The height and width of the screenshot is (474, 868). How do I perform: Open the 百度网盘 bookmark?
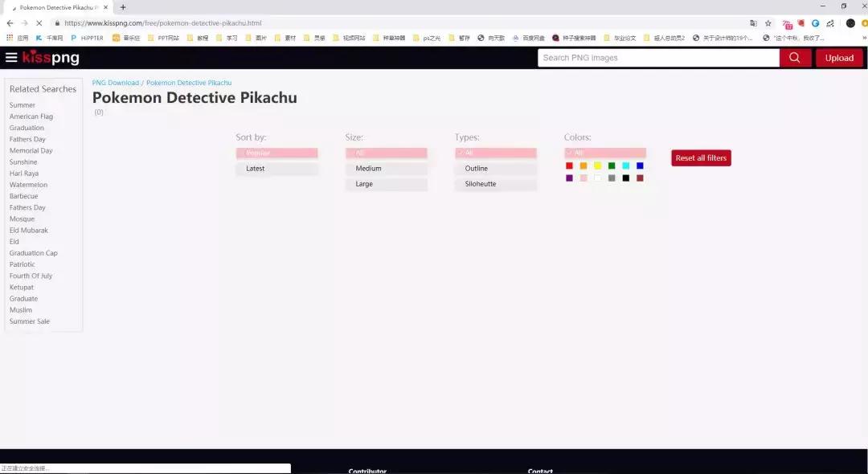529,39
